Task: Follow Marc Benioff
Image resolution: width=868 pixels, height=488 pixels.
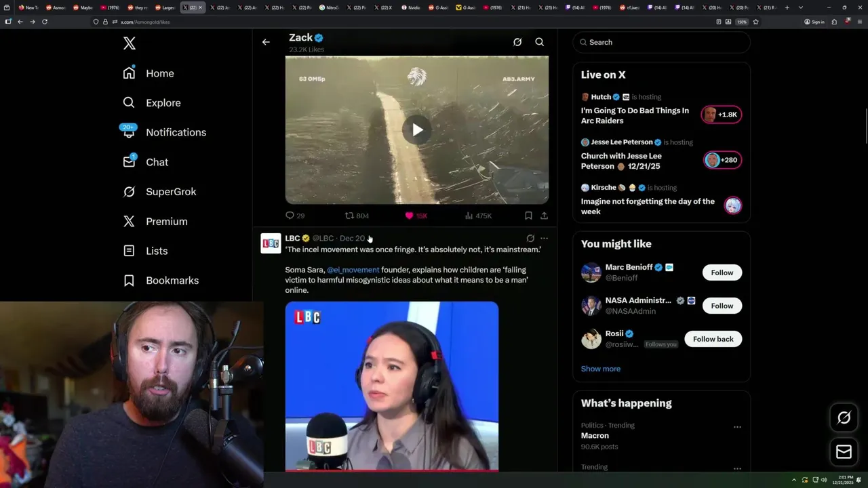Action: click(722, 272)
